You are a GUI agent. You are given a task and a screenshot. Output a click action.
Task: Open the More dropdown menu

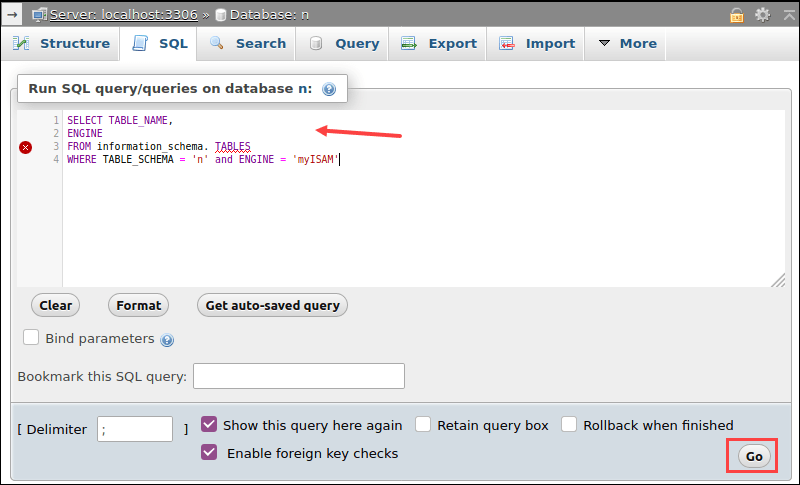pyautogui.click(x=628, y=43)
